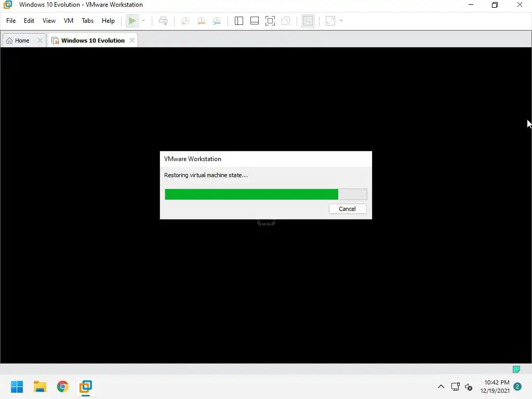
Task: Open the View menu
Action: click(x=49, y=21)
